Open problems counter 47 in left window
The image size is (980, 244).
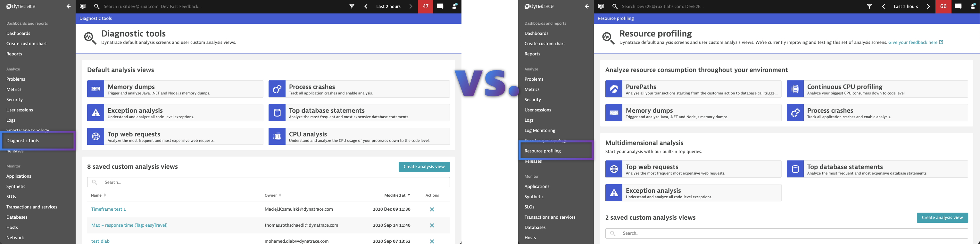[425, 6]
